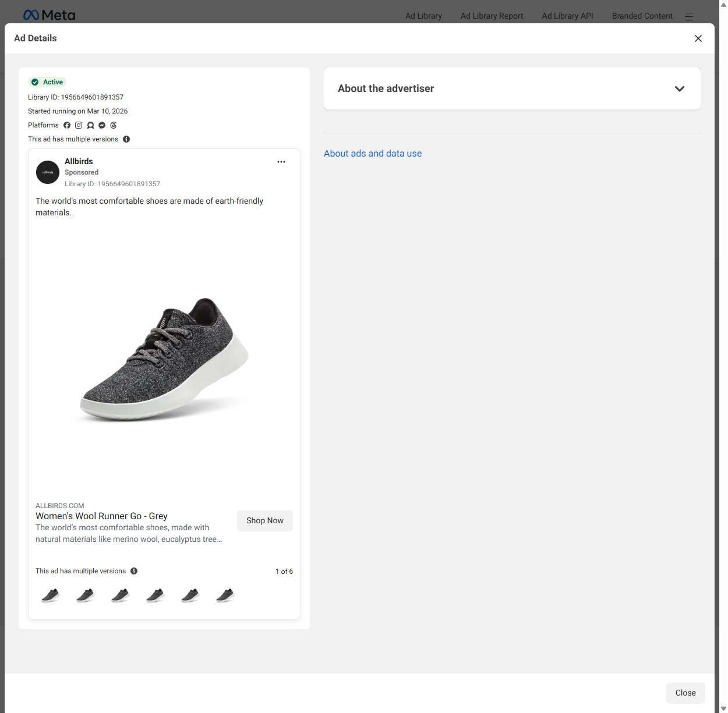Click the Messenger platform icon
The image size is (728, 713).
click(102, 125)
